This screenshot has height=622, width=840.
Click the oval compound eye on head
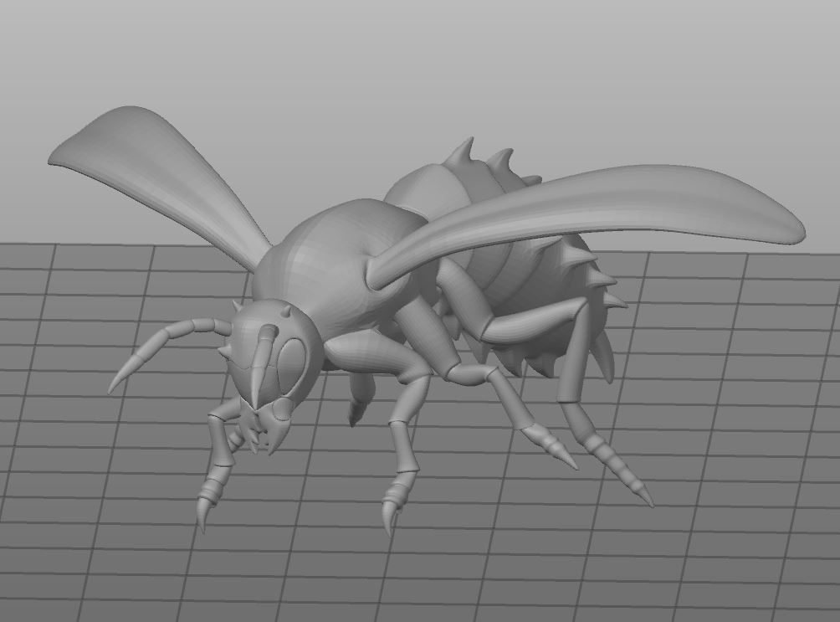291,365
